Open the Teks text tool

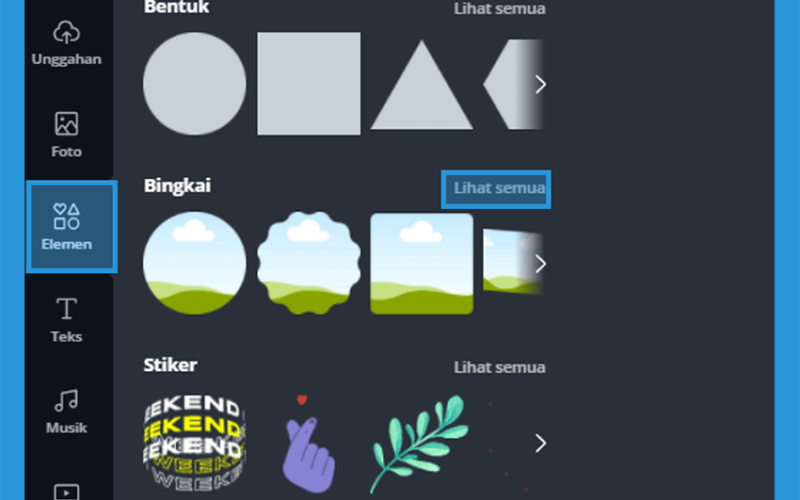(x=66, y=319)
